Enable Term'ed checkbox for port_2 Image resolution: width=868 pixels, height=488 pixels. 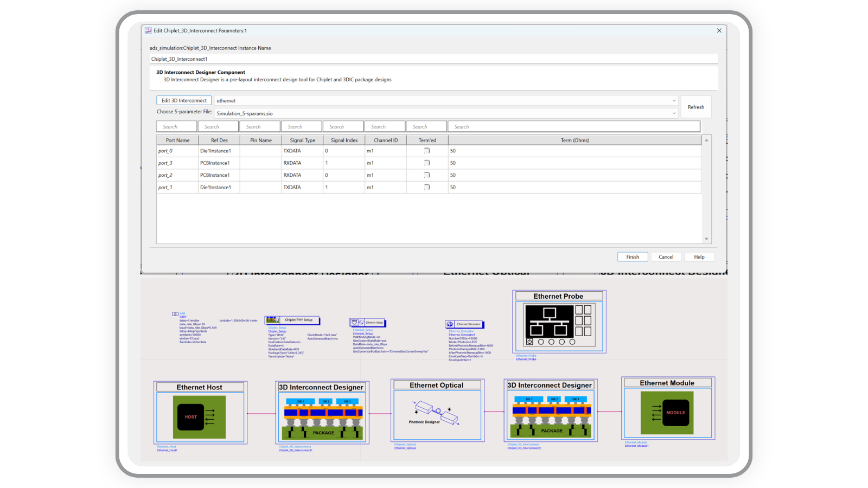(x=427, y=175)
